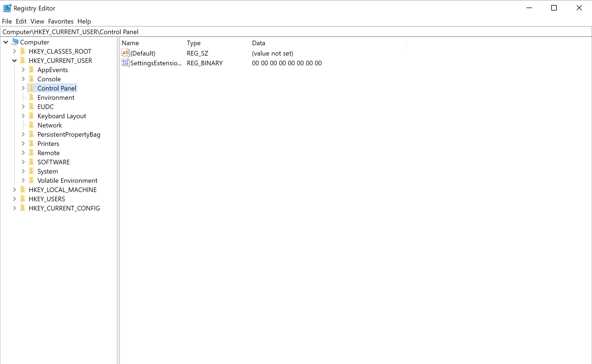Click the REG_SZ type cell
Viewport: 592px width, 364px height.
197,53
